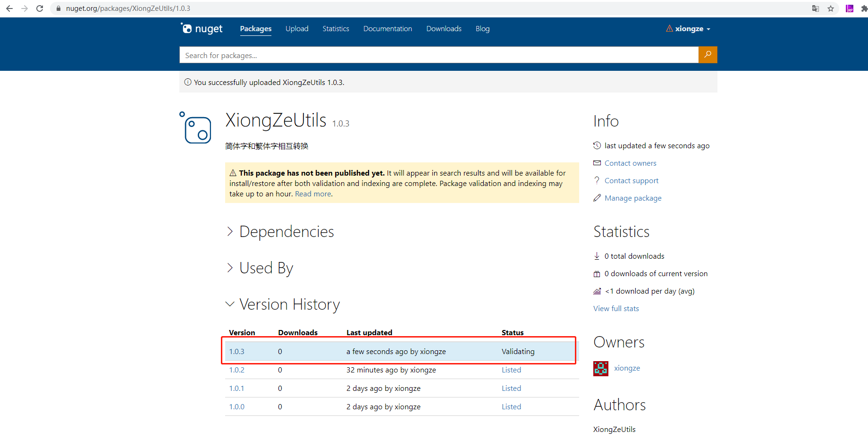Focus the Search for packages field
This screenshot has height=448, width=868.
coord(439,55)
